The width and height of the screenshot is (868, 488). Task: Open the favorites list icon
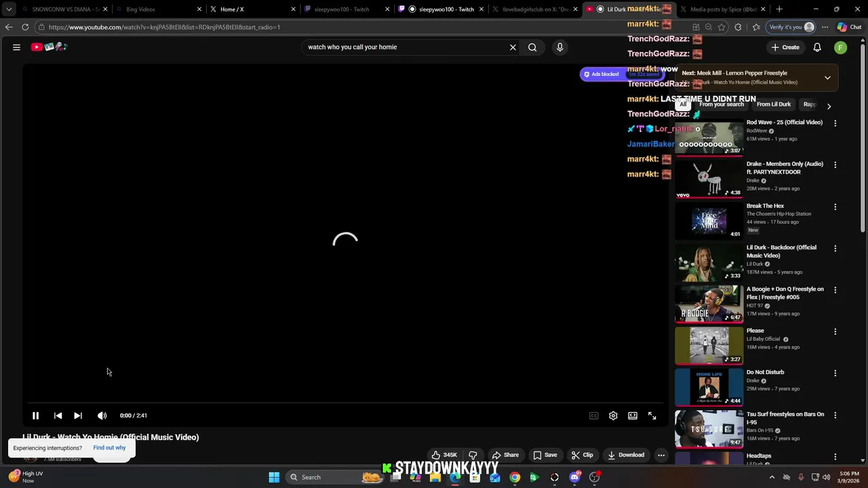click(x=756, y=27)
